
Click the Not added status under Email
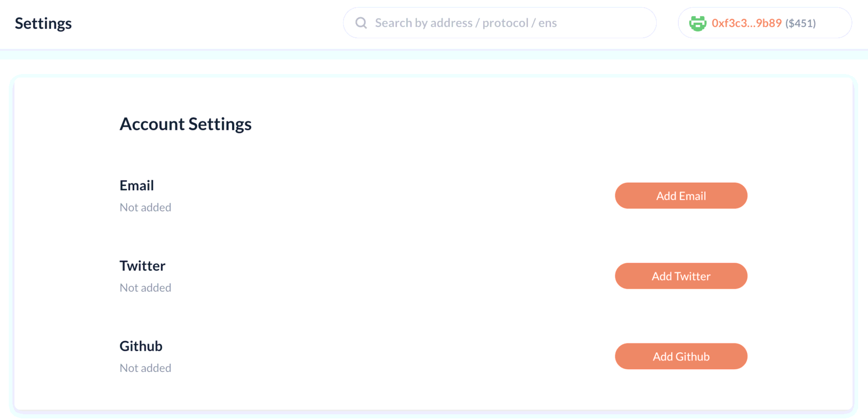[145, 207]
